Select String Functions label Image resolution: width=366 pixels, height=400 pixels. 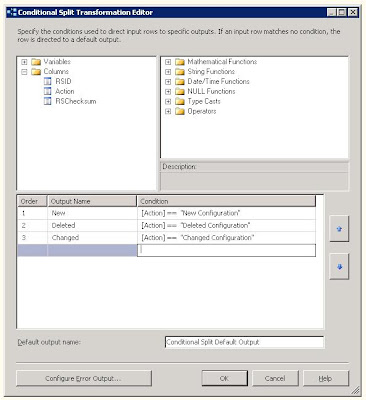tap(211, 72)
